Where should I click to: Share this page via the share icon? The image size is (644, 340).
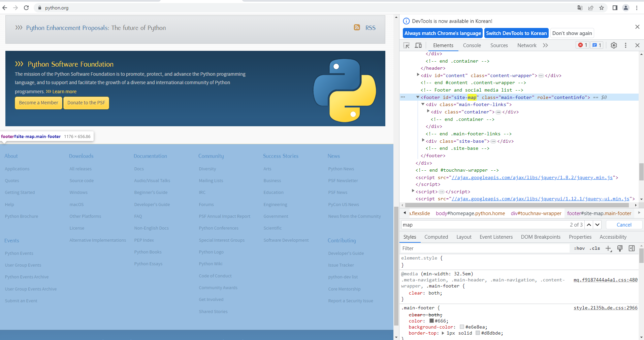[x=591, y=8]
